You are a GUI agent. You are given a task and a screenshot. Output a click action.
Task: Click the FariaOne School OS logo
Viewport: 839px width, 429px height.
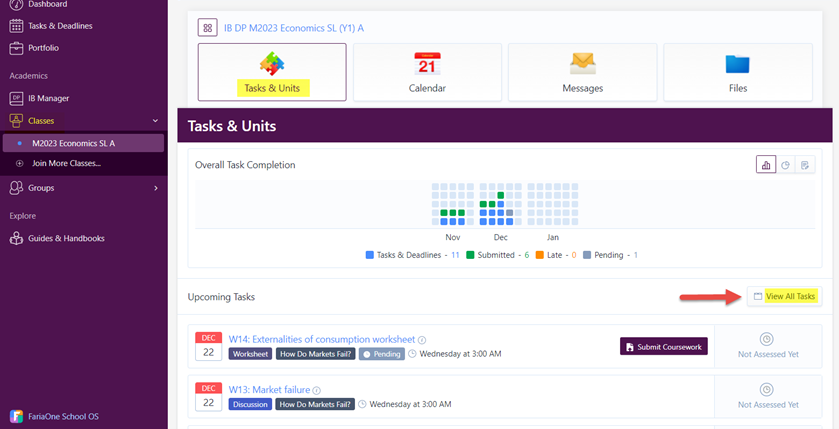point(16,416)
